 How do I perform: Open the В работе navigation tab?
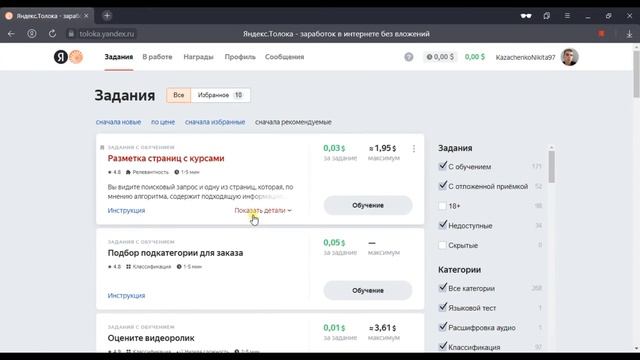[x=157, y=57]
